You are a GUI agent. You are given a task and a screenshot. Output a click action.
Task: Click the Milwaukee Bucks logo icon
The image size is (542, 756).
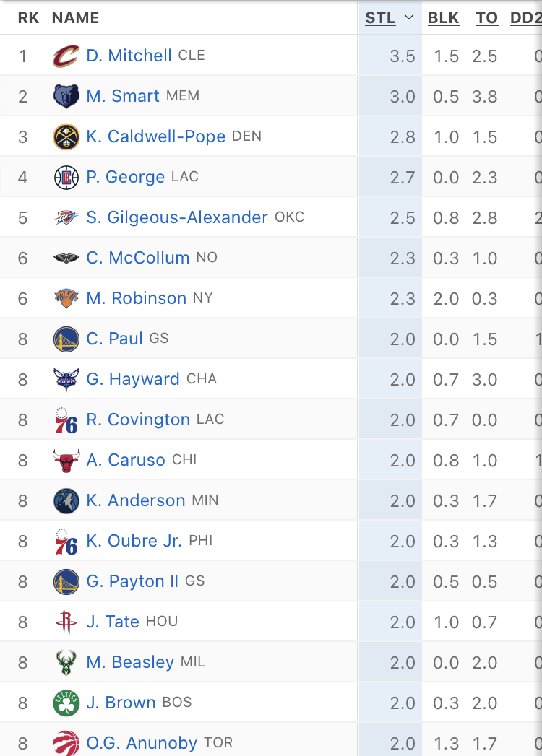pos(66,662)
